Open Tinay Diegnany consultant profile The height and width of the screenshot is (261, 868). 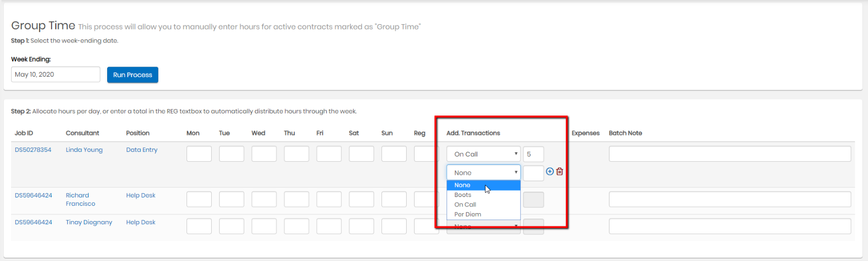click(89, 222)
